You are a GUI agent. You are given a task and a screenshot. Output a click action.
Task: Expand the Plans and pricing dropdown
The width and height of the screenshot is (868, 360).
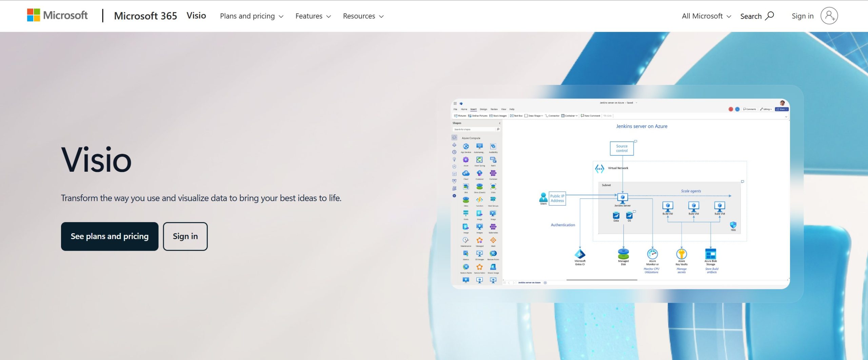click(251, 16)
